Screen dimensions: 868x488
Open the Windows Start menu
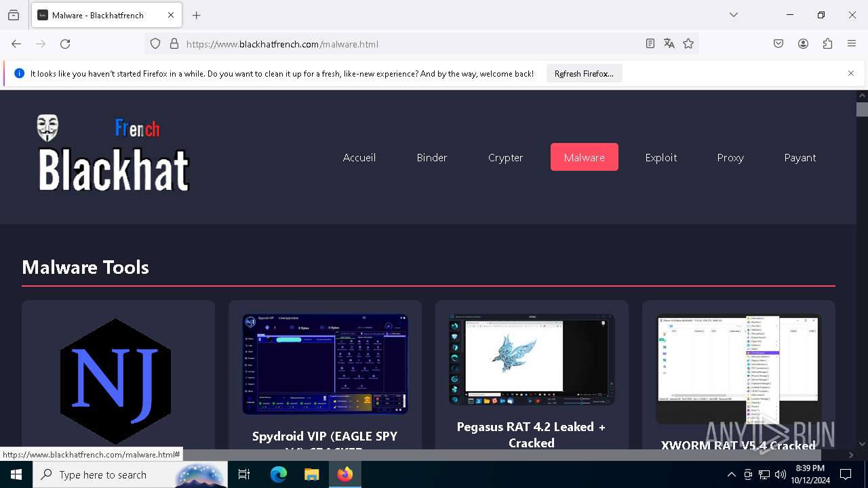coord(16,474)
